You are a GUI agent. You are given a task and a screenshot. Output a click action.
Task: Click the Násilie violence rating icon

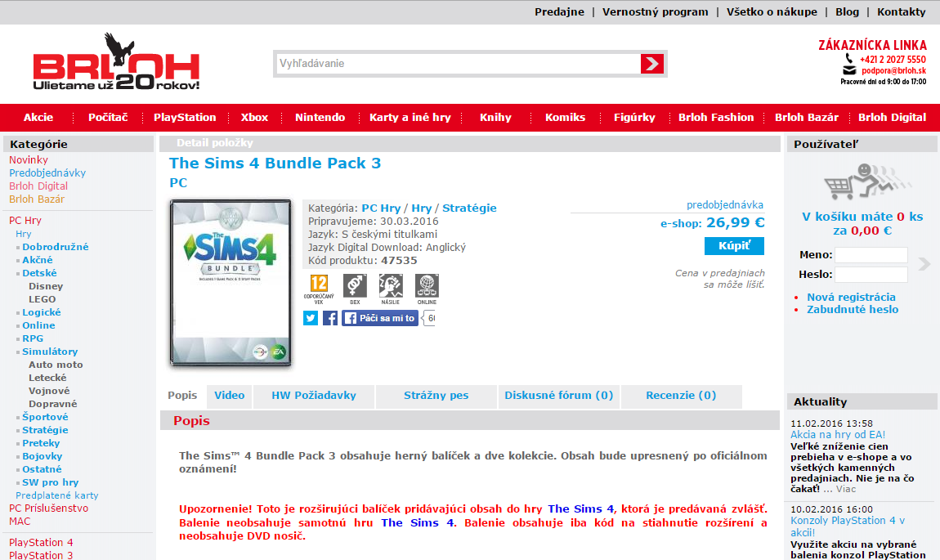(x=391, y=286)
